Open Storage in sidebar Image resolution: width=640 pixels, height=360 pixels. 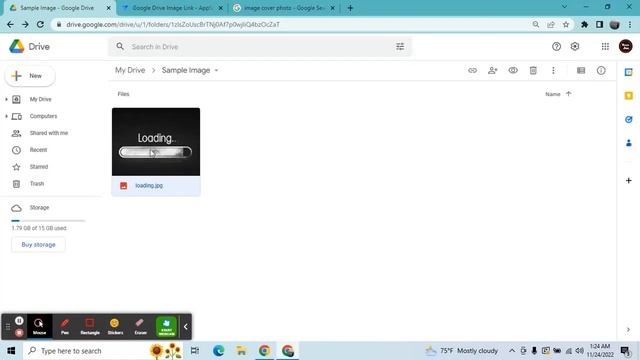[x=39, y=208]
